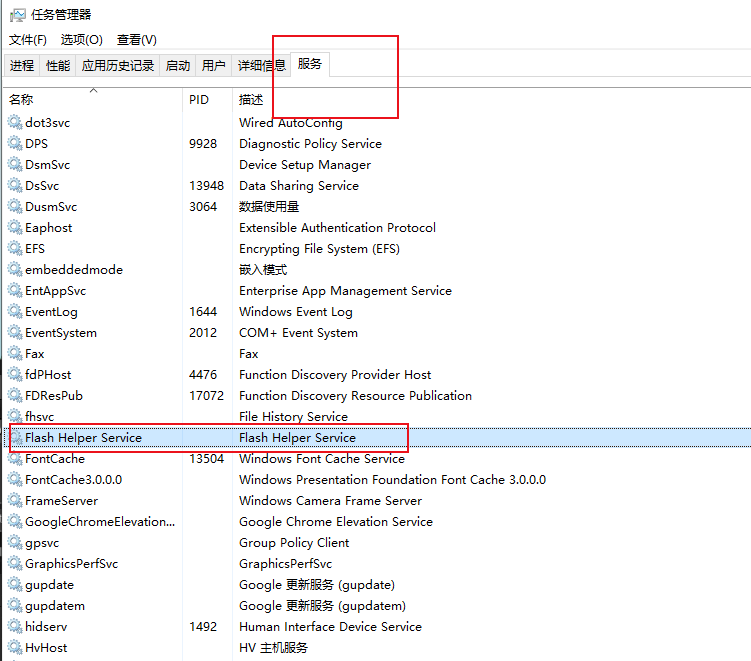Click the PID value 1492
751x661 pixels.
(x=203, y=627)
